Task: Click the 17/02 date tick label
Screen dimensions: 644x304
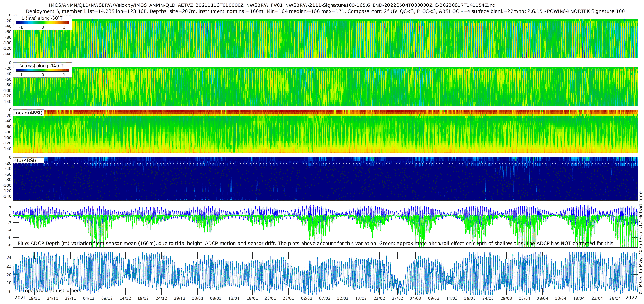Action: [361, 298]
